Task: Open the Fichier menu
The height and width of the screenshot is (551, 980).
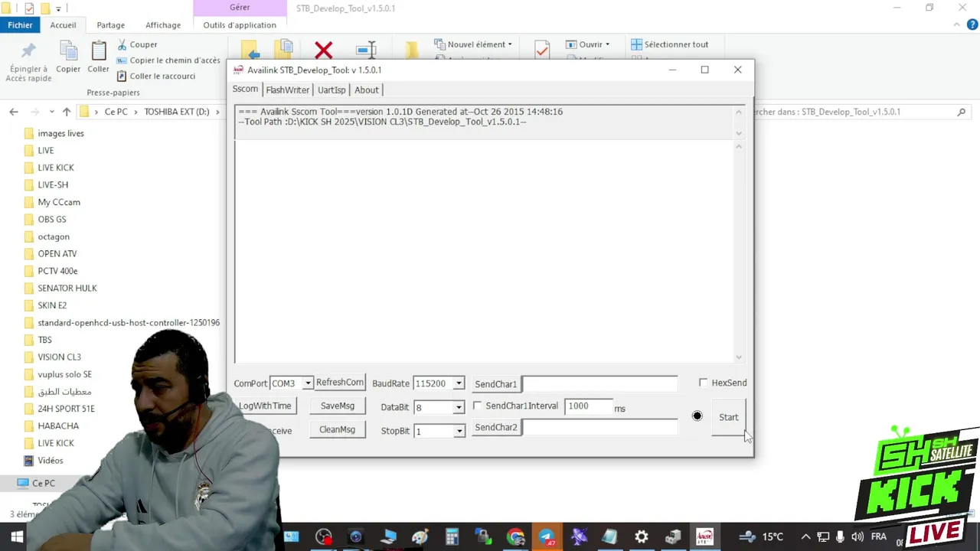Action: 21,25
